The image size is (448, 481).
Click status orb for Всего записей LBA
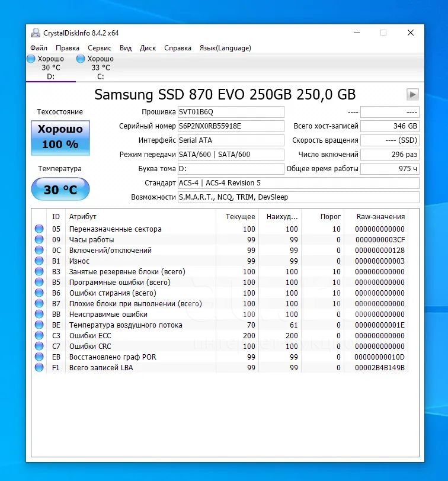click(39, 367)
